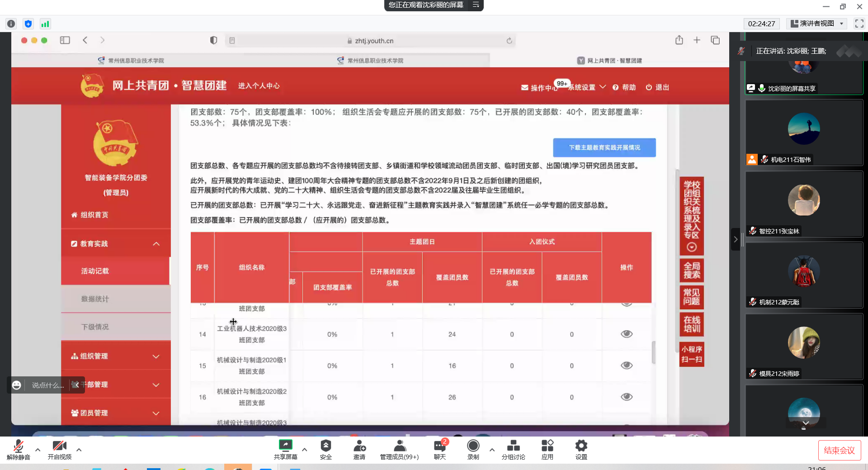The image size is (868, 470).
Task: Unmute microphone in meeting toolbar
Action: click(19, 446)
